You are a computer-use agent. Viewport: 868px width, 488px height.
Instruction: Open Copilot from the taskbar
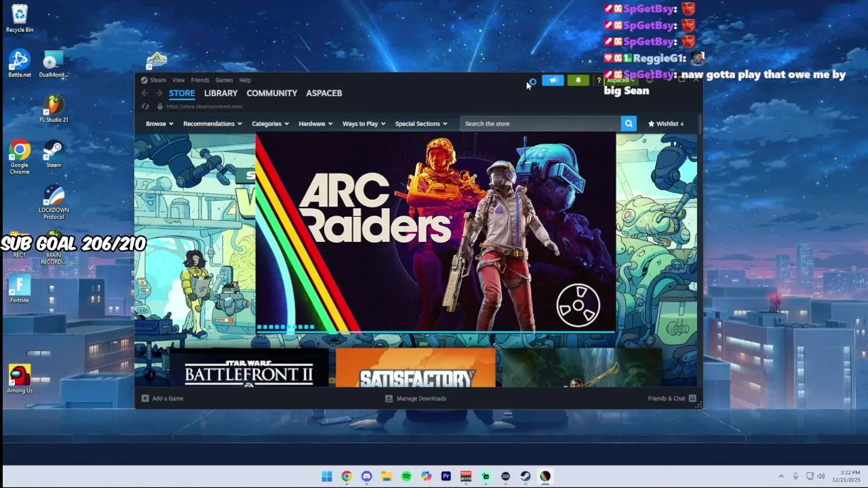click(426, 476)
